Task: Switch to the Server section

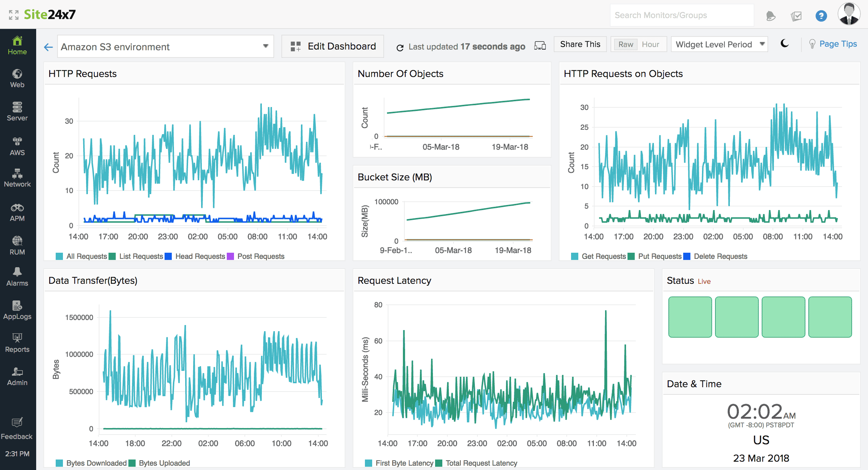Action: pos(17,112)
